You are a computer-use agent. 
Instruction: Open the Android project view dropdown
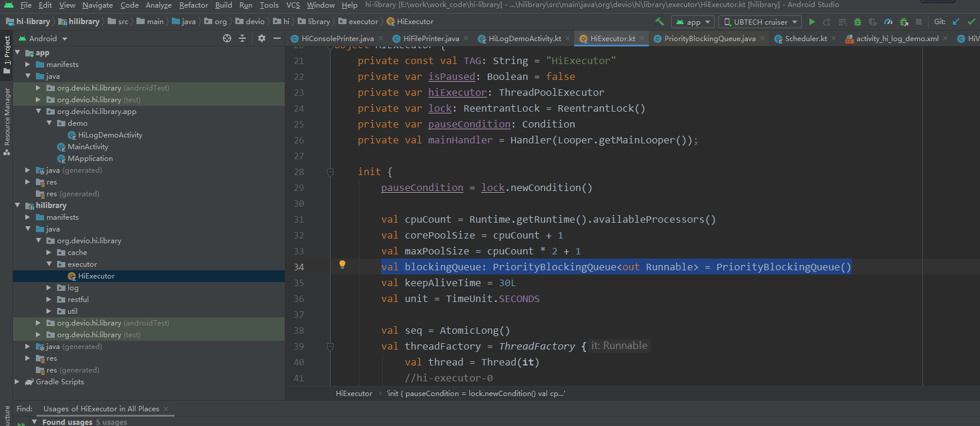(x=43, y=38)
